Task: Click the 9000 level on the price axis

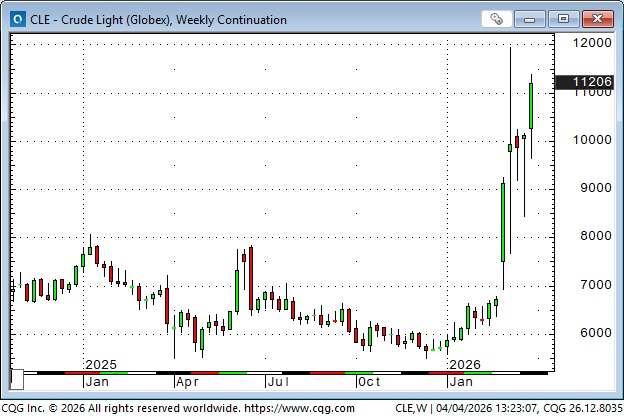Action: click(x=590, y=188)
